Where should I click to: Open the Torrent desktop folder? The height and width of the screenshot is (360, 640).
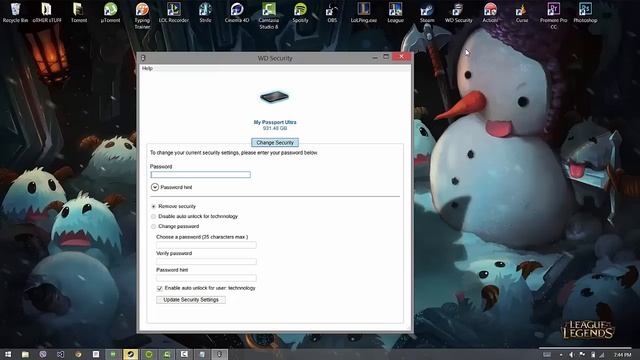[78, 12]
